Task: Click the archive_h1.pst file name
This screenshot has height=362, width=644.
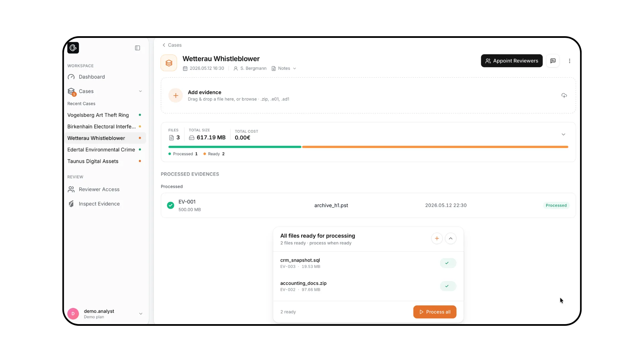Action: [331, 205]
